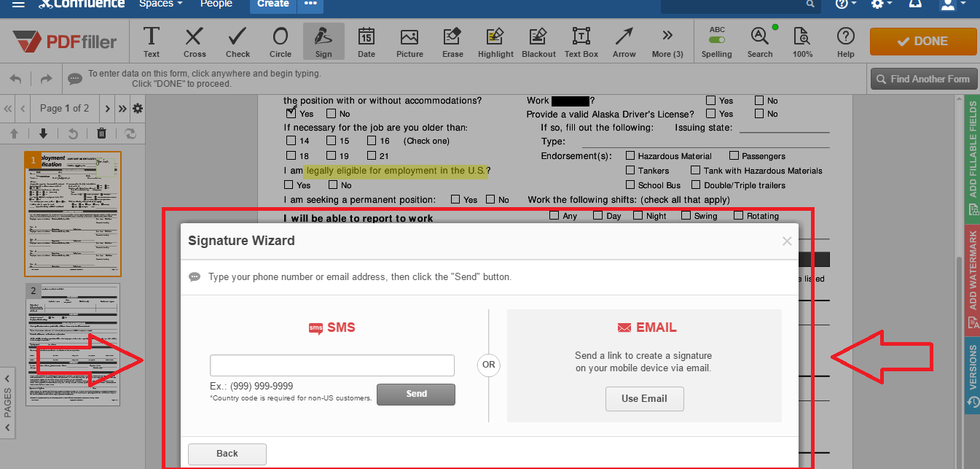
Task: Open the ADD FILLABLE FIELDS side tab
Action: [x=973, y=159]
